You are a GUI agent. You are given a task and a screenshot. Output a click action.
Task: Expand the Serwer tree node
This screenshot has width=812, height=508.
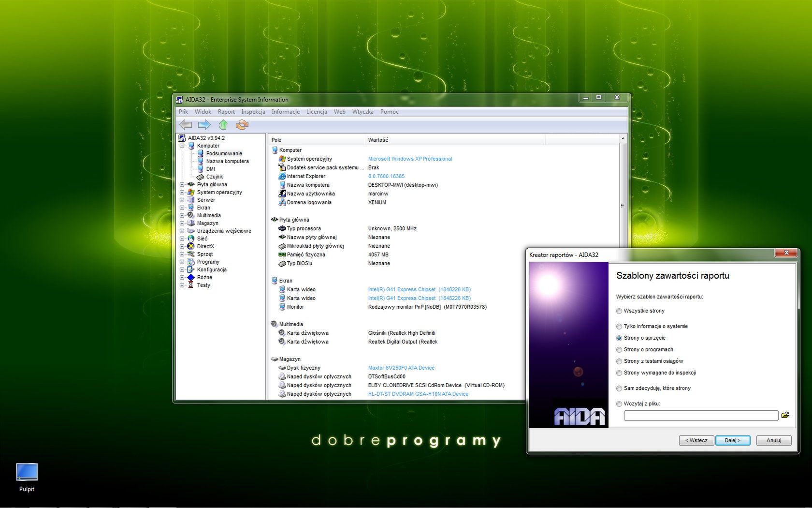182,200
